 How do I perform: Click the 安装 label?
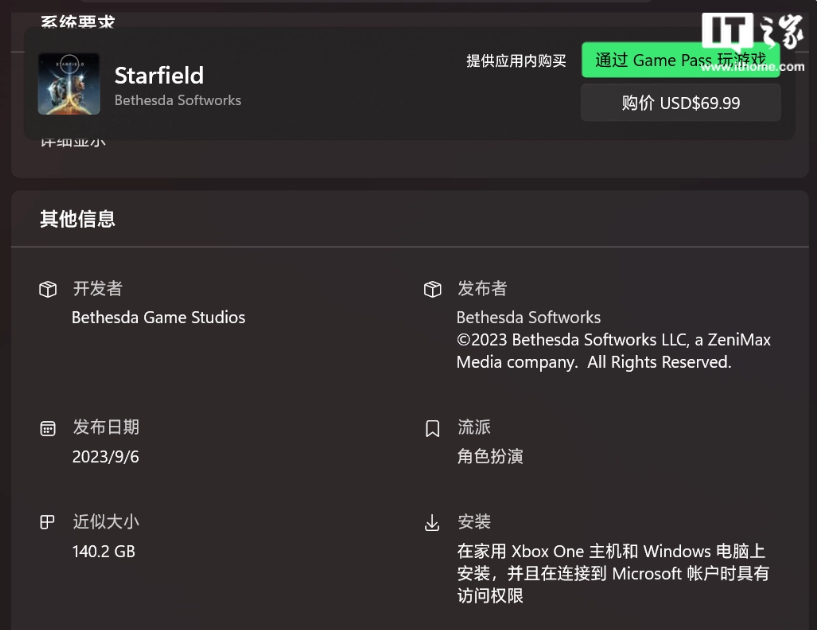(x=474, y=522)
